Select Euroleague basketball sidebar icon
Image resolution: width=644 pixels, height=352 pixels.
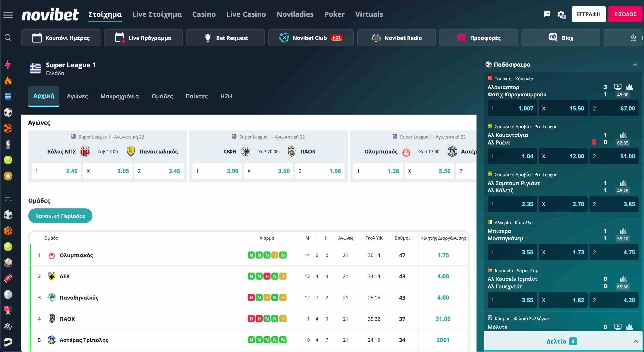(x=8, y=128)
